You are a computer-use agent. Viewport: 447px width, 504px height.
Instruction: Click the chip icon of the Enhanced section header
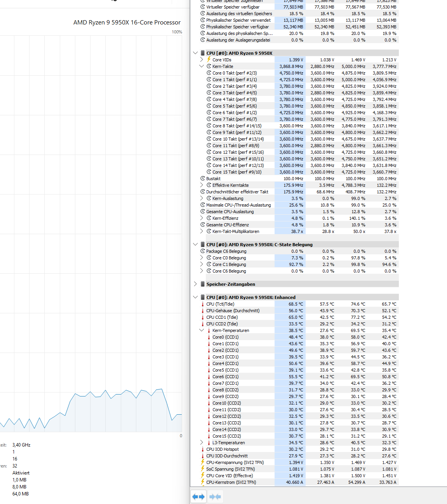point(203,297)
